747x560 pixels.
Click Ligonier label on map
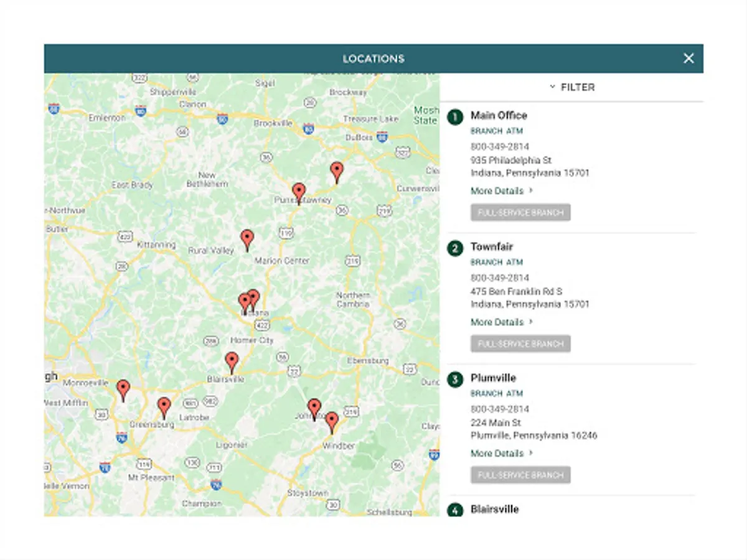(232, 445)
